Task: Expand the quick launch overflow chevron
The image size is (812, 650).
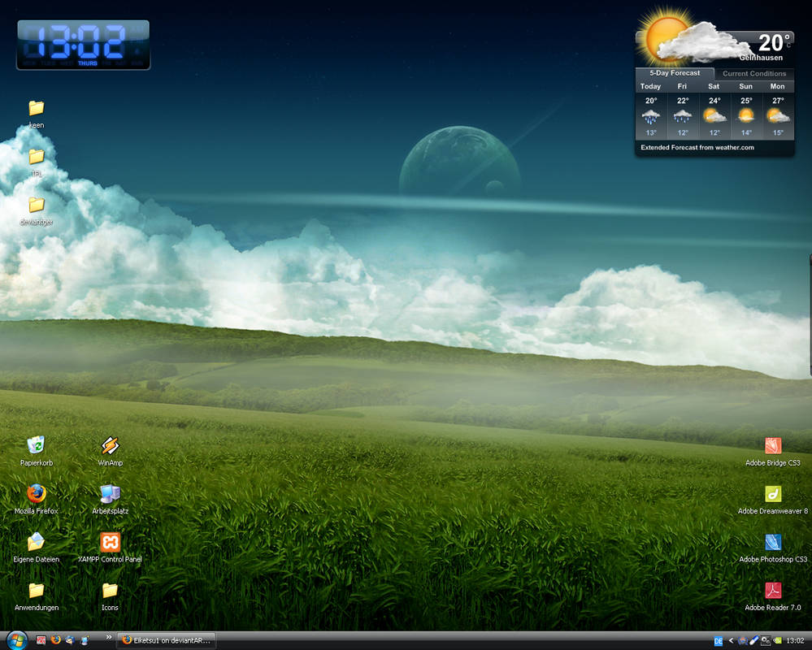Action: [x=109, y=637]
